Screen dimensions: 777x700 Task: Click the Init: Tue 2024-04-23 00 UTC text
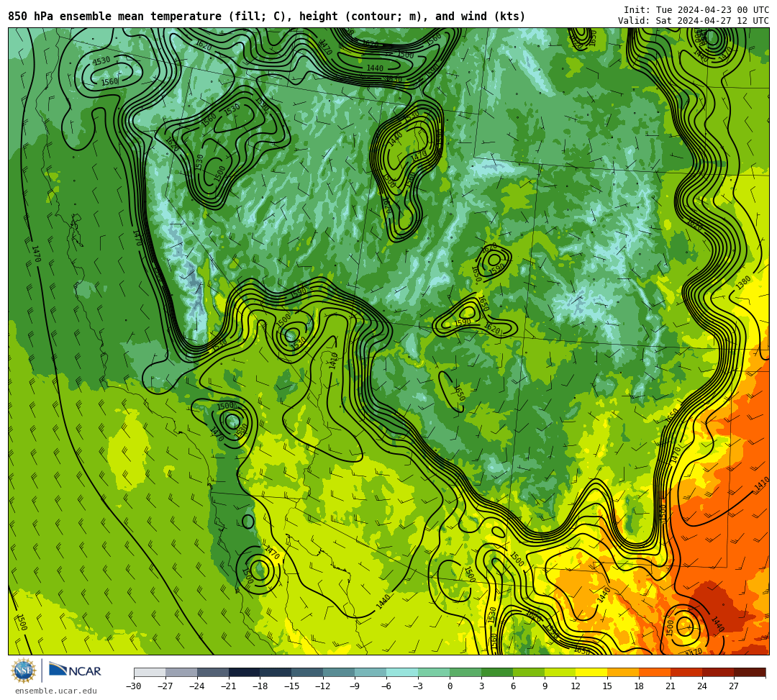(696, 10)
